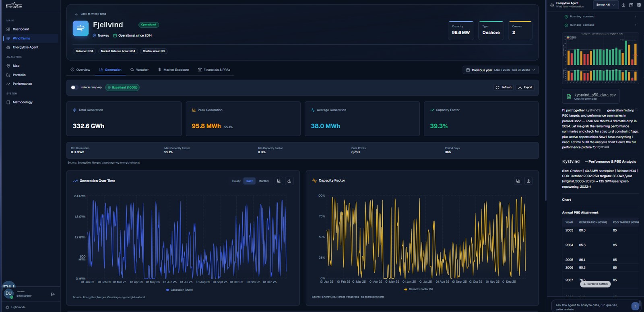Open the Performance sidebar icon

pos(8,84)
